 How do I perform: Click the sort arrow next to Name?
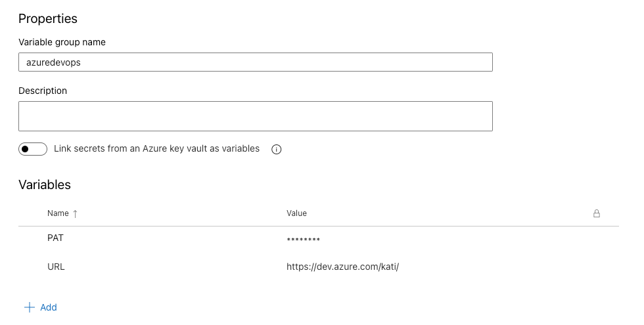point(75,214)
